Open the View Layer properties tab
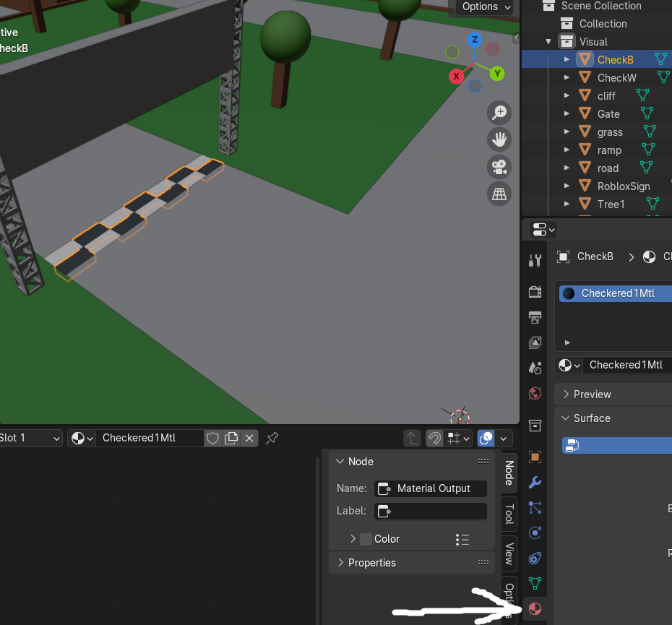 click(x=535, y=342)
